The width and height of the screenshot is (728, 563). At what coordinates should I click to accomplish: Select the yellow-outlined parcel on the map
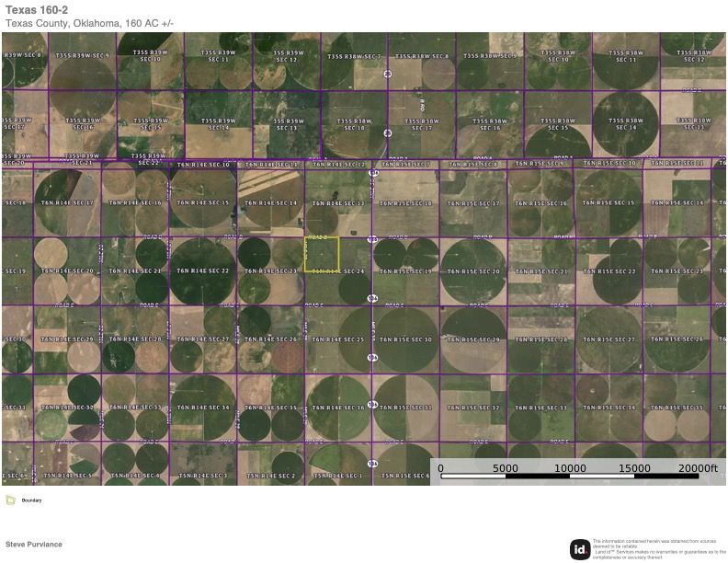pos(322,254)
